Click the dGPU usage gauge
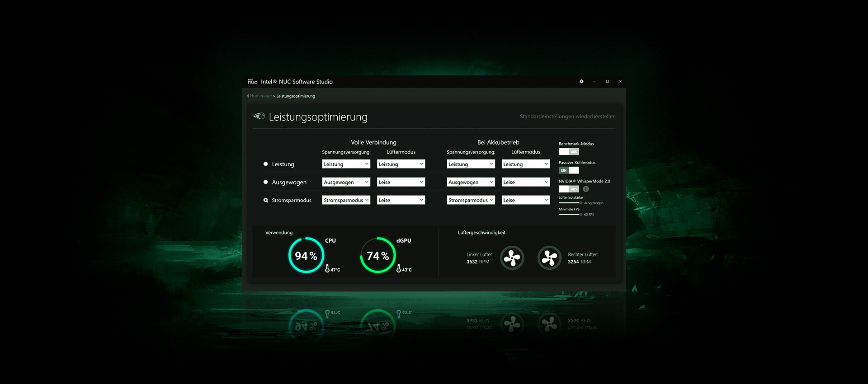Viewport: 868px width, 384px height. [377, 255]
